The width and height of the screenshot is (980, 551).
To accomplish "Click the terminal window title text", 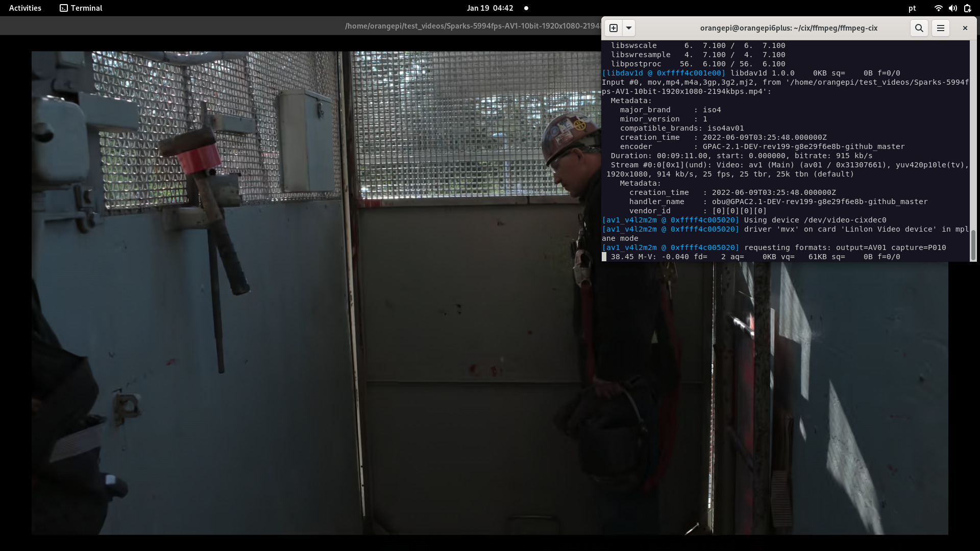I will tap(788, 28).
